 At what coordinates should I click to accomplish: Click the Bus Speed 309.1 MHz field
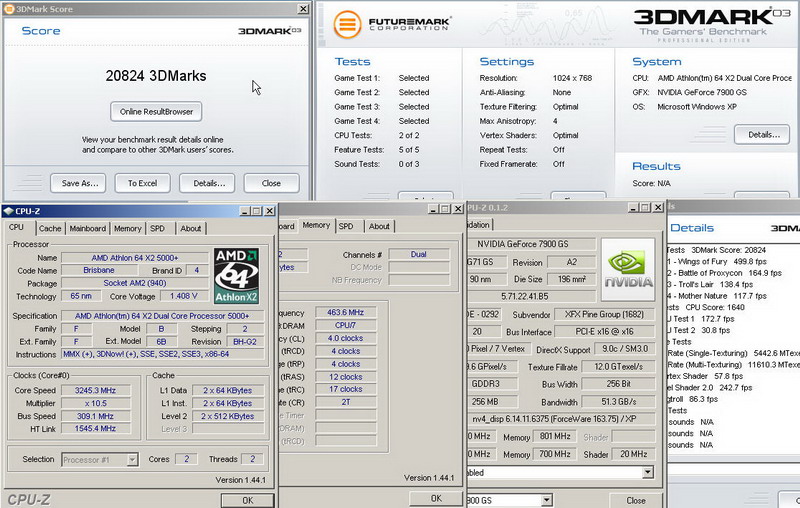pos(95,416)
